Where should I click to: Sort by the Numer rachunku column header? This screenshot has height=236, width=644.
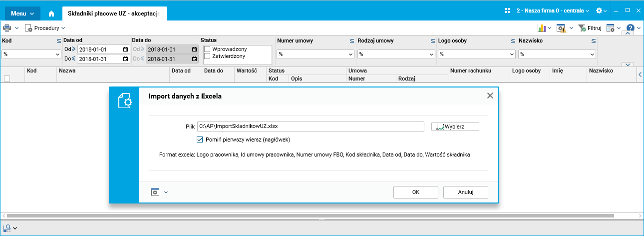(478, 74)
